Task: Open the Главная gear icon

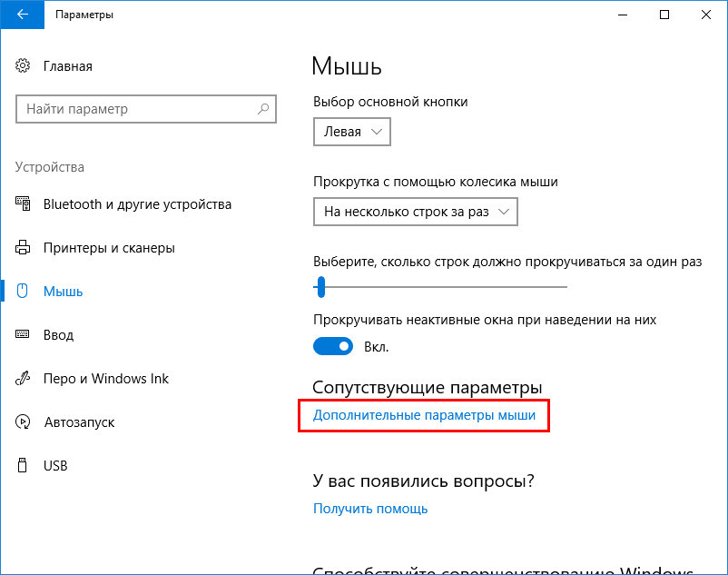Action: click(x=23, y=66)
